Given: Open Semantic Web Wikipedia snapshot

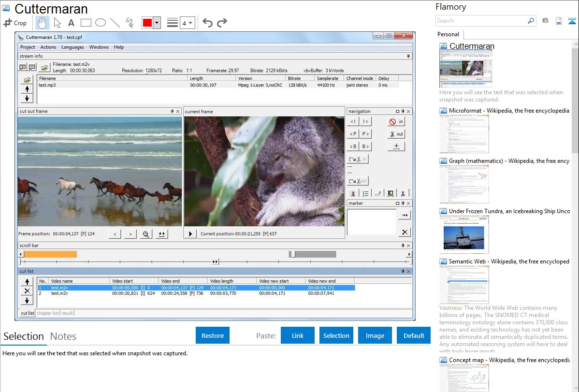Looking at the screenshot, I should (509, 261).
